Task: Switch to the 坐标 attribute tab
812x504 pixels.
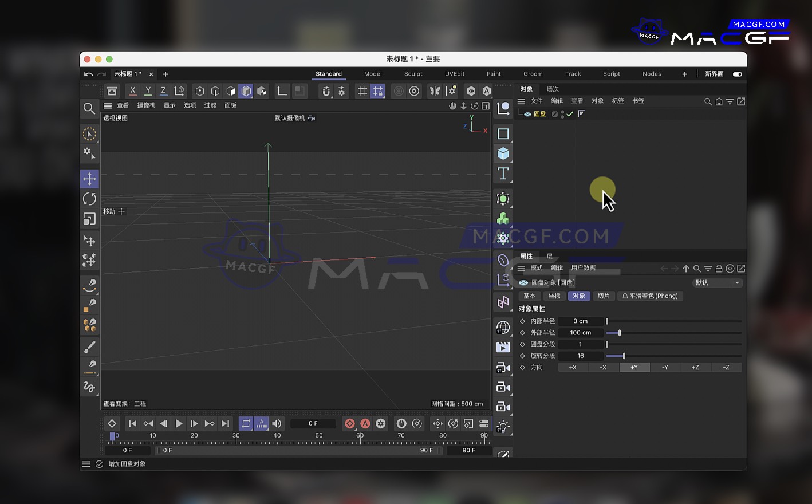Action: click(x=554, y=296)
